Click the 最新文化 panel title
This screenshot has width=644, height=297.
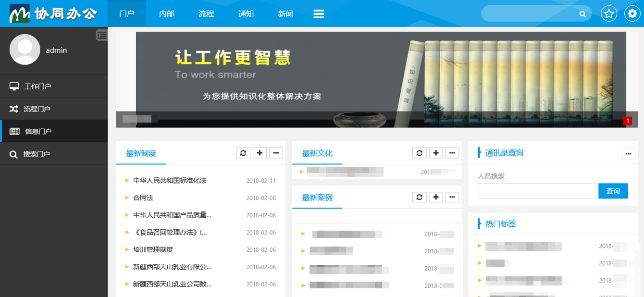(317, 153)
